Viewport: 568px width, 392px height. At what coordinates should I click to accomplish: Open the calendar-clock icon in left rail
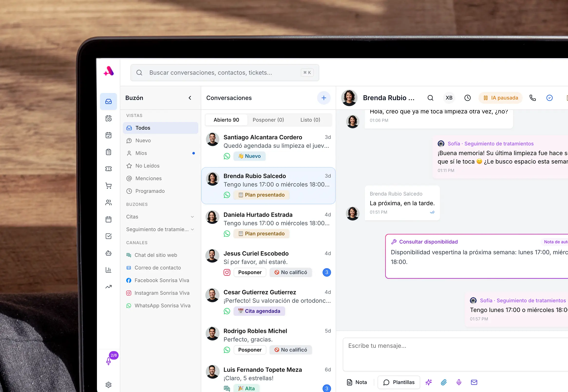point(108,119)
